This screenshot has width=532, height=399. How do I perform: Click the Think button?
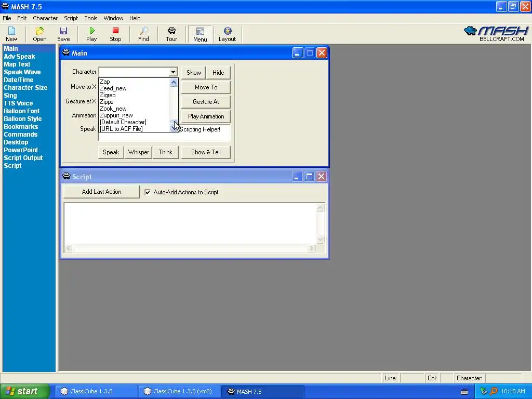pos(166,152)
